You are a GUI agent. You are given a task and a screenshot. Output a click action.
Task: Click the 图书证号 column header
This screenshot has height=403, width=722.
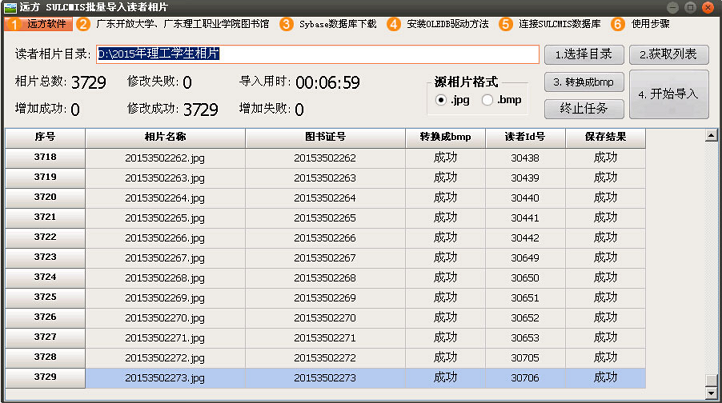point(325,137)
